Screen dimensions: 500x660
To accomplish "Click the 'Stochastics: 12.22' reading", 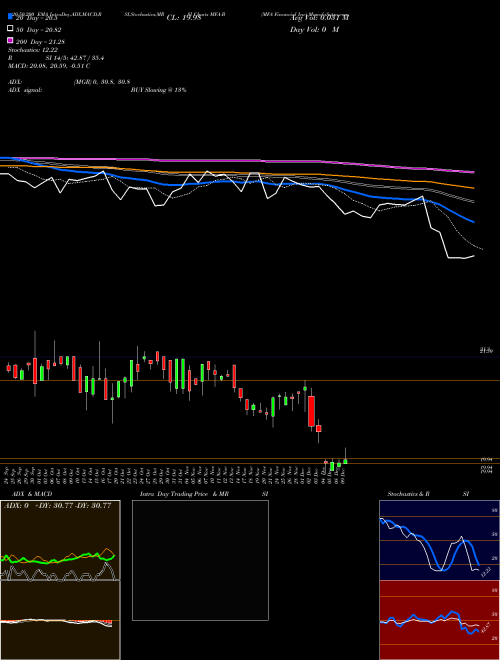I will pos(33,50).
